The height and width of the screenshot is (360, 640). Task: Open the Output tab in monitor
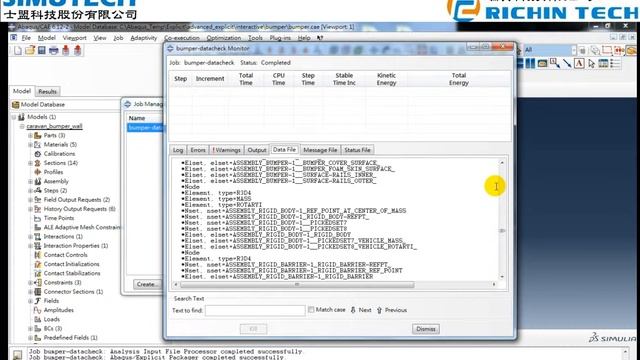[x=257, y=150]
